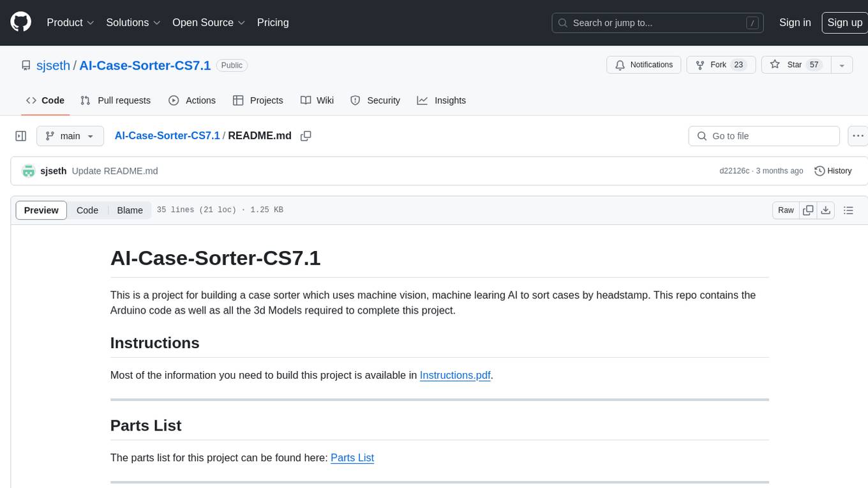Open the sjseth owner profile link

[53, 65]
